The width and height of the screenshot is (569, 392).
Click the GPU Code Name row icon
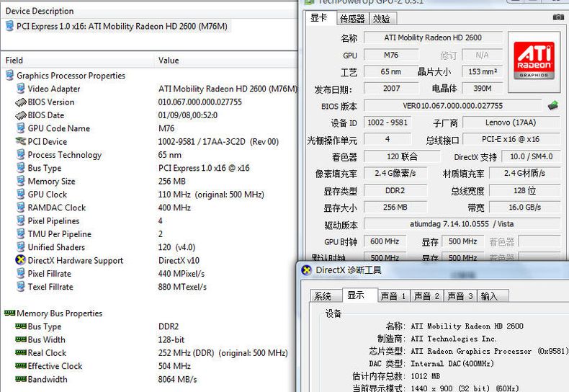[x=21, y=128]
